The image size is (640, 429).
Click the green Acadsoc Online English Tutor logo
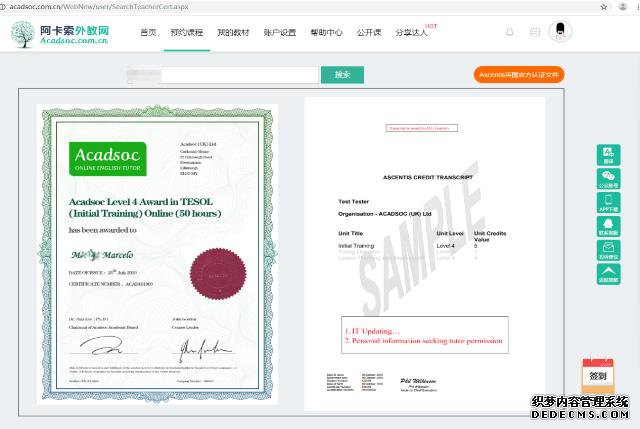click(108, 159)
